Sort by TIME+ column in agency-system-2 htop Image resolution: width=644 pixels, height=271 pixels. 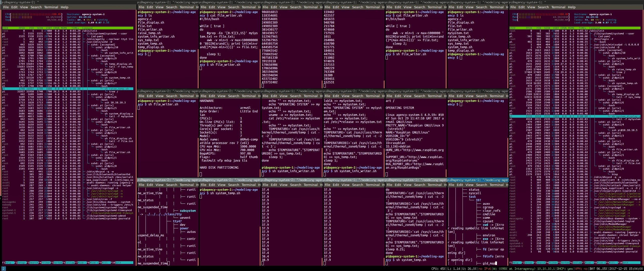pyautogui.click(x=75, y=28)
